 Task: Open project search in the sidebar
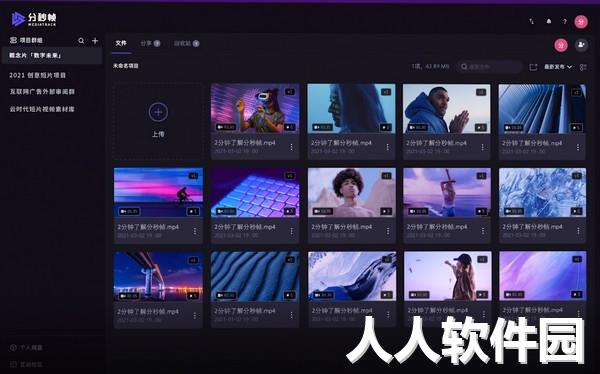click(81, 41)
